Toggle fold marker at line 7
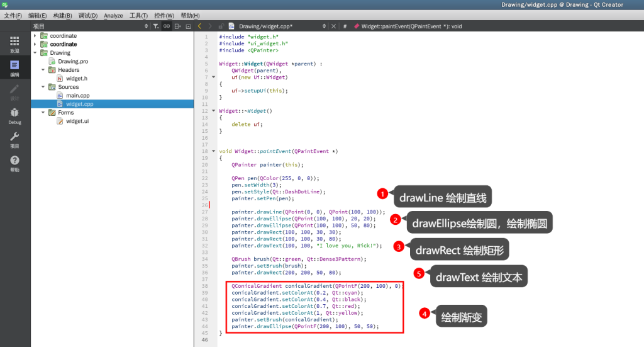 click(x=215, y=77)
